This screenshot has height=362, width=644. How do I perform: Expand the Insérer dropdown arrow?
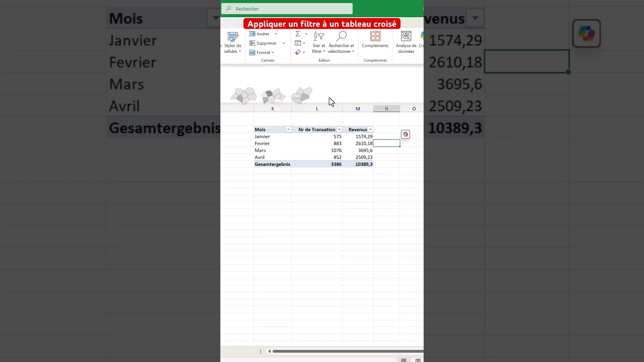[x=276, y=34]
